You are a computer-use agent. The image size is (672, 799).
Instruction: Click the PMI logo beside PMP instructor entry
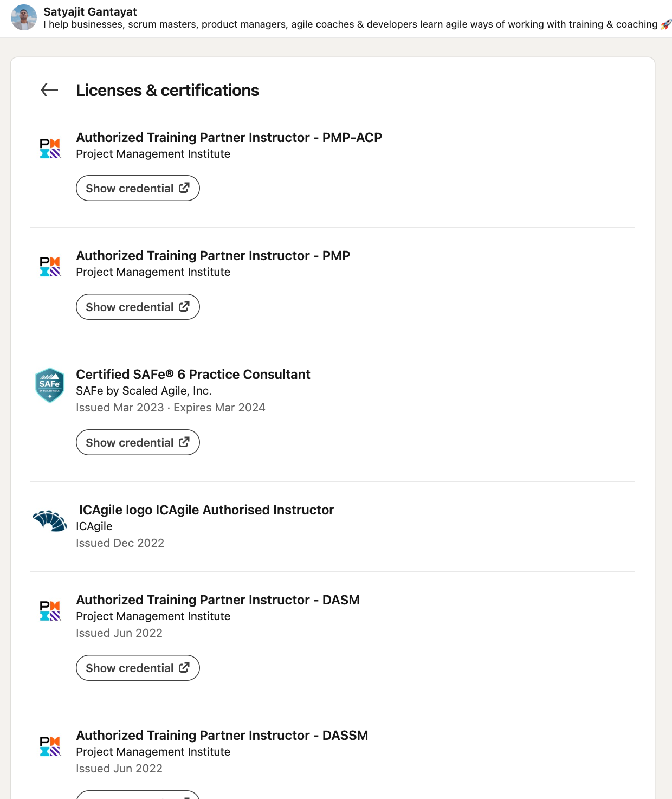tap(50, 267)
